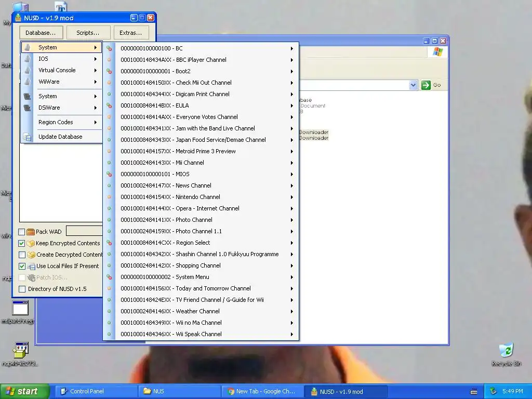Enable the Pack WAD checkbox
This screenshot has height=399, width=532.
(22, 232)
